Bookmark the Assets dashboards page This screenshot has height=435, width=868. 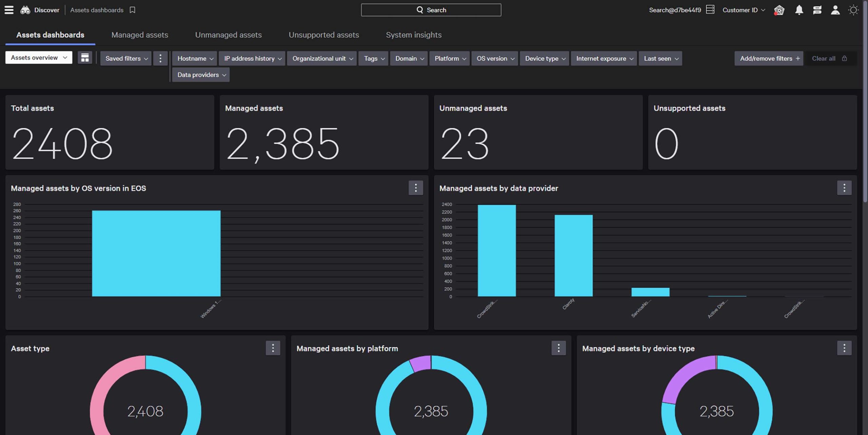point(133,10)
